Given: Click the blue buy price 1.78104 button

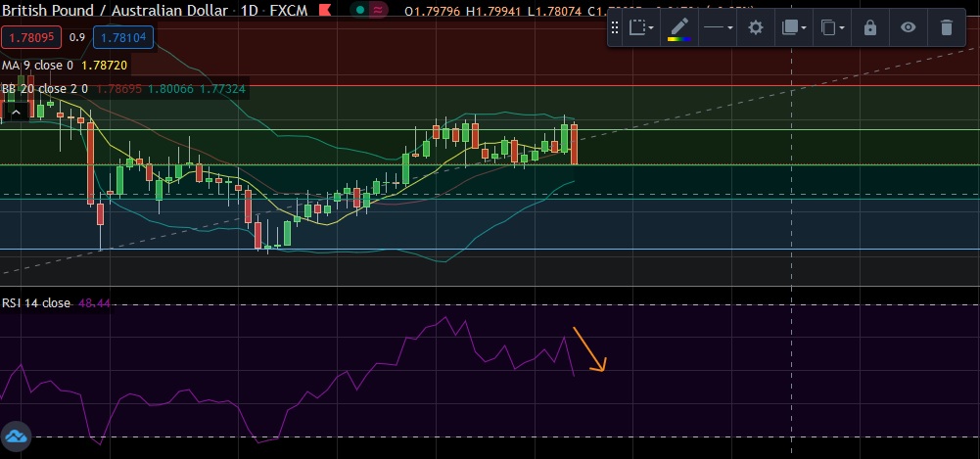Looking at the screenshot, I should coord(122,37).
